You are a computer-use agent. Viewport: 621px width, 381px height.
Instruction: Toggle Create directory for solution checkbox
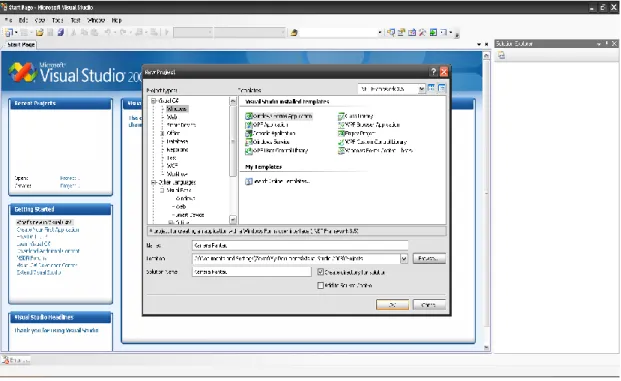(321, 272)
